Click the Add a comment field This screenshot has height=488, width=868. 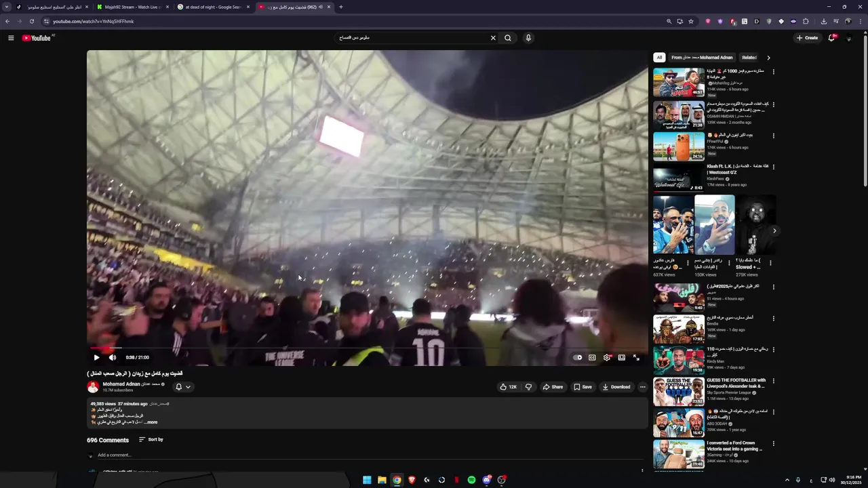[370, 455]
